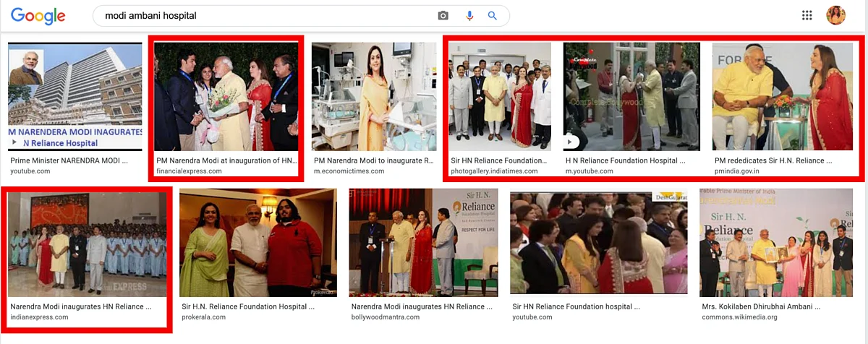Click 'Prime Minister NARENDRA MODI ...' title
The width and height of the screenshot is (868, 344).
click(69, 160)
